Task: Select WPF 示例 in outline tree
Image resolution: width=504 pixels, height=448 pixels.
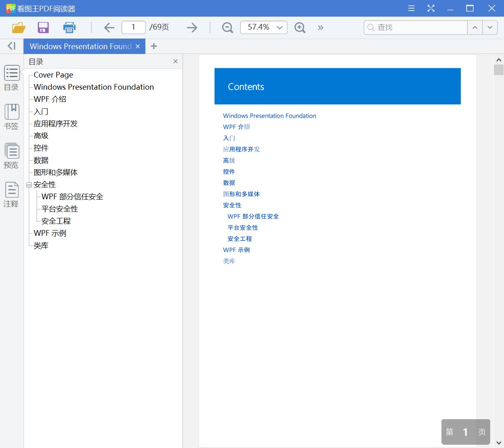Action: click(50, 233)
